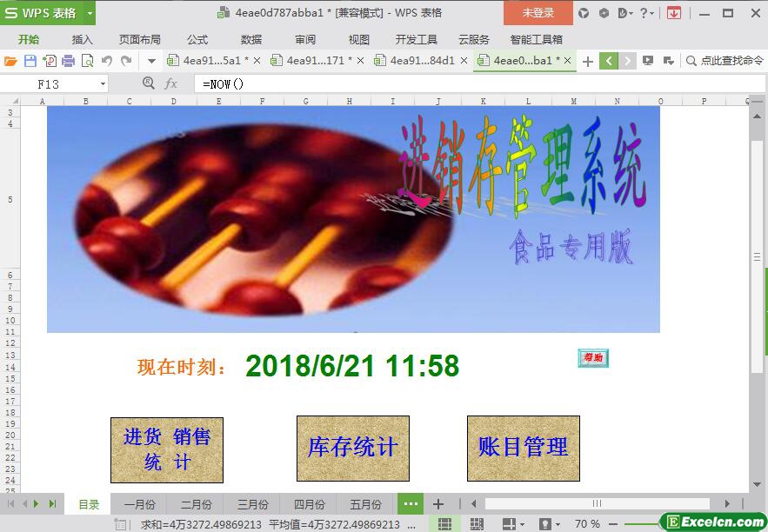Go to previous document tab green arrow
The width and height of the screenshot is (768, 532).
click(609, 61)
